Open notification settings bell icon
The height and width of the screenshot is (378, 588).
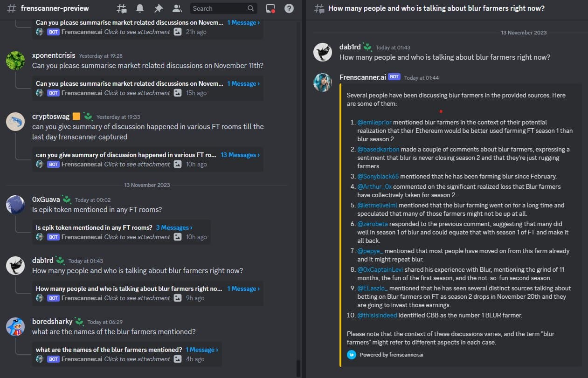(x=140, y=8)
